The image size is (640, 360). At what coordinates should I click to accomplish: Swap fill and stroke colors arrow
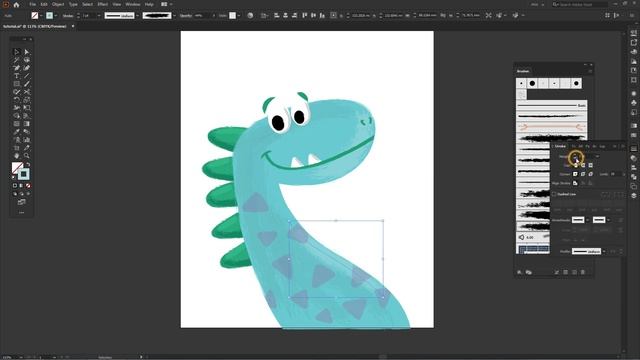coord(28,165)
